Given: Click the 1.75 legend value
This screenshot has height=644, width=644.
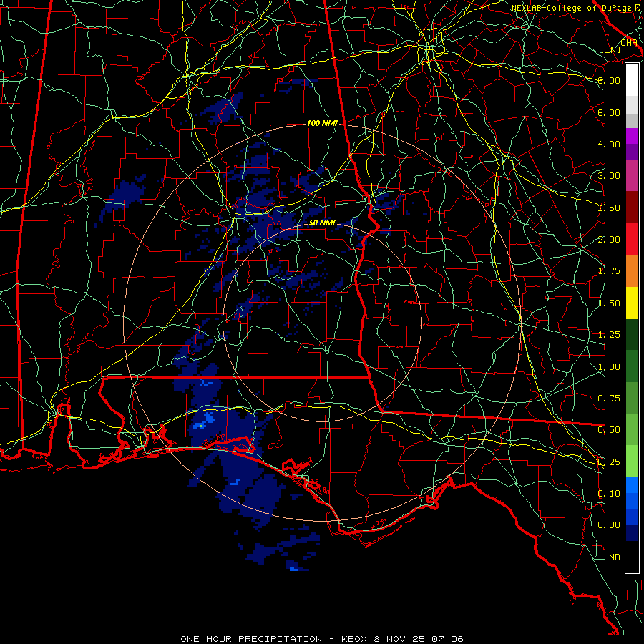Looking at the screenshot, I should [609, 271].
